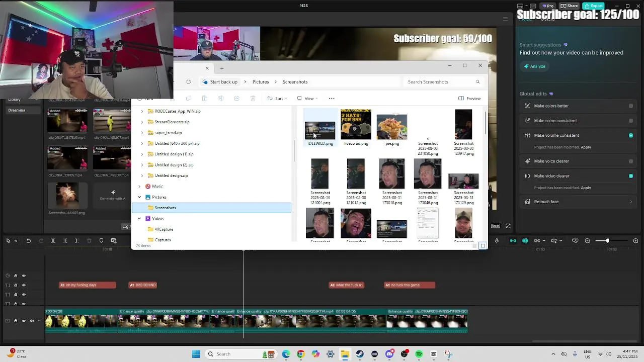644x362 pixels.
Task: Switch Explorer to details list view icon
Action: (474, 246)
